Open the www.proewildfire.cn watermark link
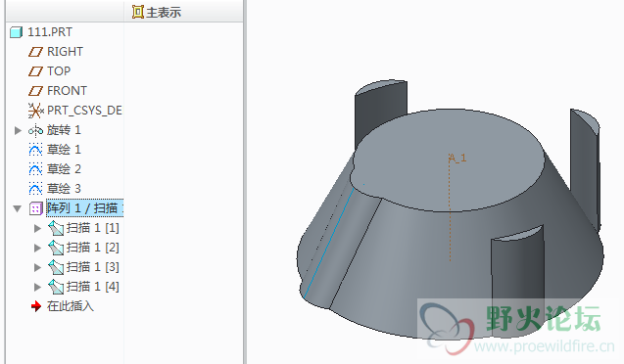Viewport: 624px width, 364px height. point(545,346)
